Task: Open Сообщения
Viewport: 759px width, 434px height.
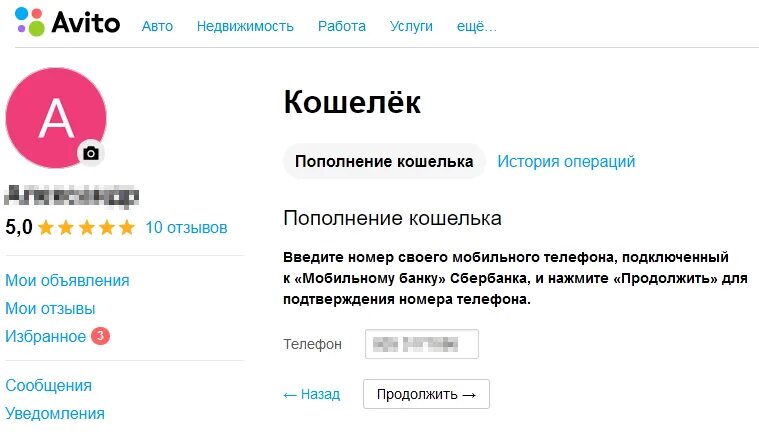Action: tap(48, 386)
